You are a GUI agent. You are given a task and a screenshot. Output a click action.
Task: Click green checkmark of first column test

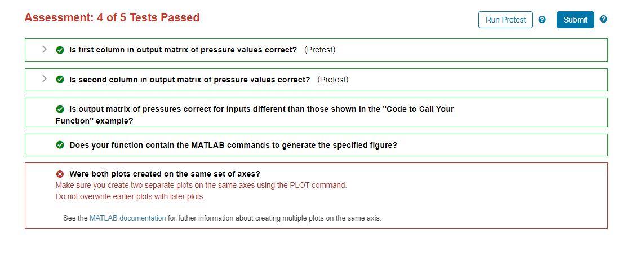(x=60, y=50)
